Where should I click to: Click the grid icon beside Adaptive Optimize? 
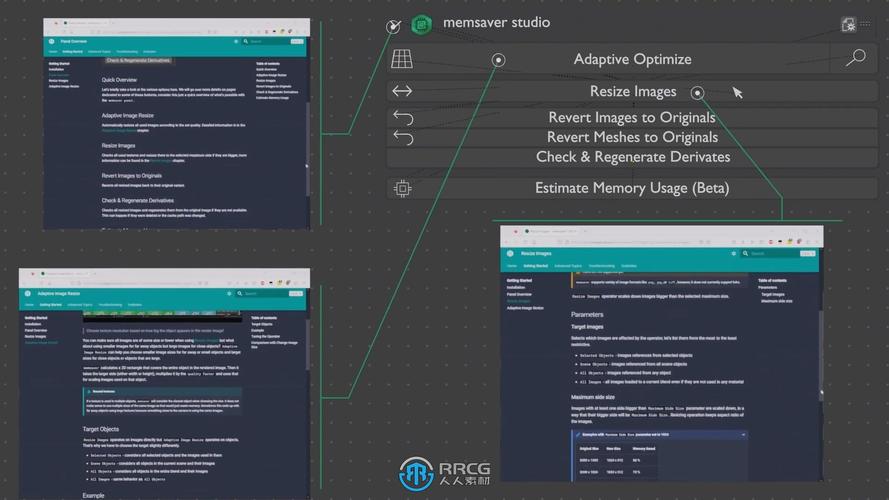pyautogui.click(x=402, y=59)
